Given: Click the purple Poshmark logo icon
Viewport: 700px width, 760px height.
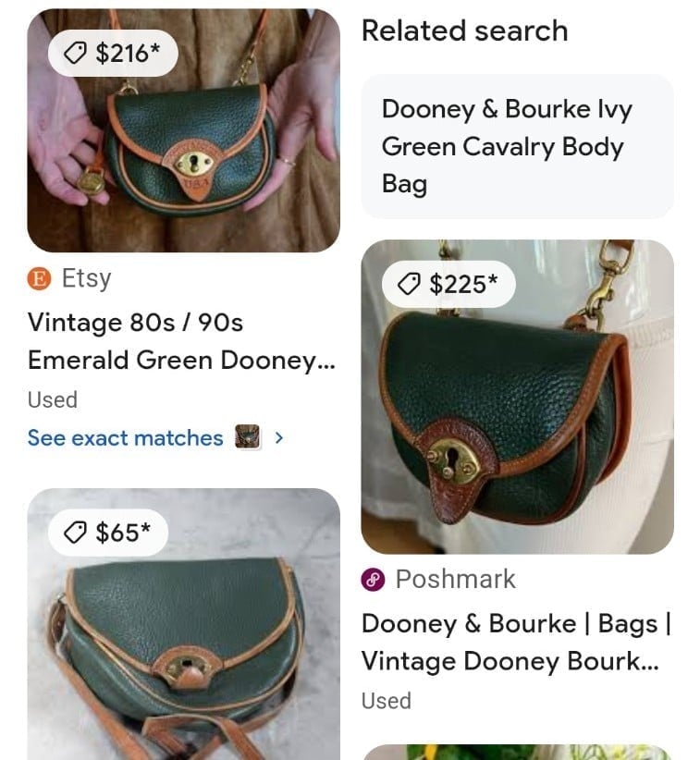Looking at the screenshot, I should (373, 579).
